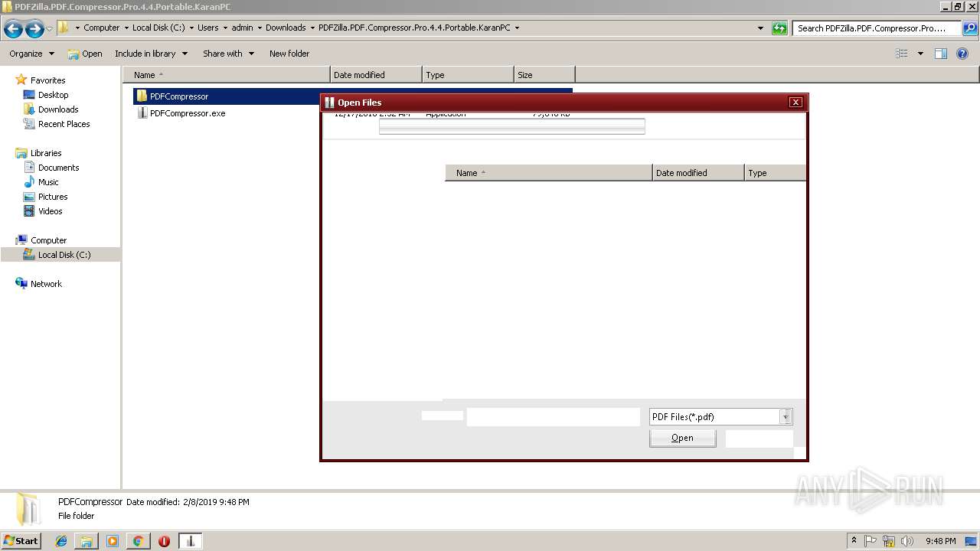Sort Explorer files by Size column
This screenshot has height=551, width=980.
click(x=544, y=75)
